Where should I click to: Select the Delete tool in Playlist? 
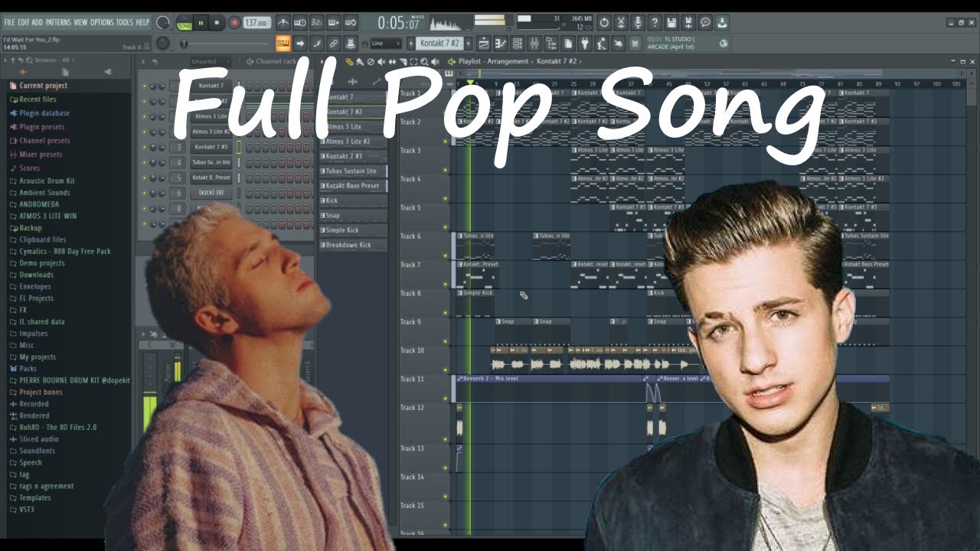tap(371, 61)
